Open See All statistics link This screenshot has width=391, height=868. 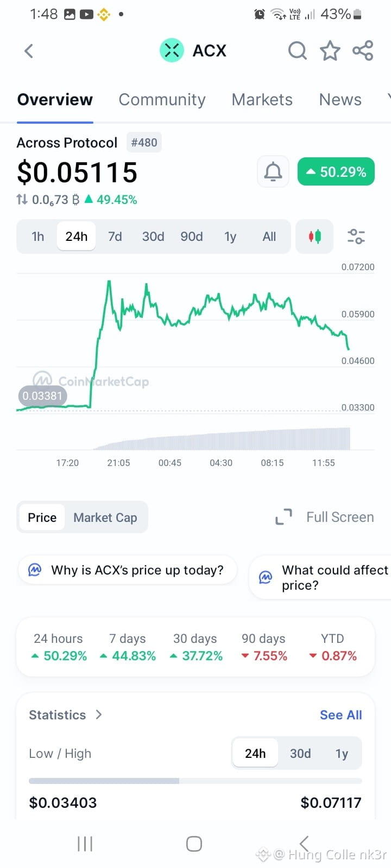(340, 715)
